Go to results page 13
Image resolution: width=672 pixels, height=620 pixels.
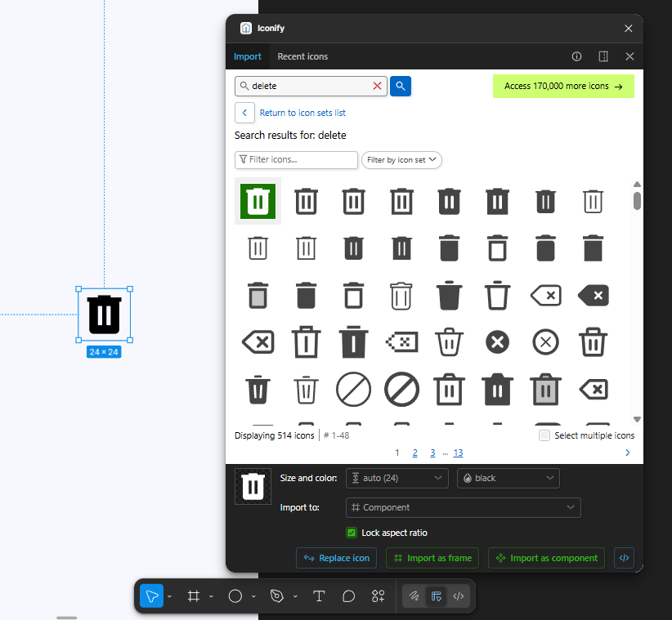458,453
